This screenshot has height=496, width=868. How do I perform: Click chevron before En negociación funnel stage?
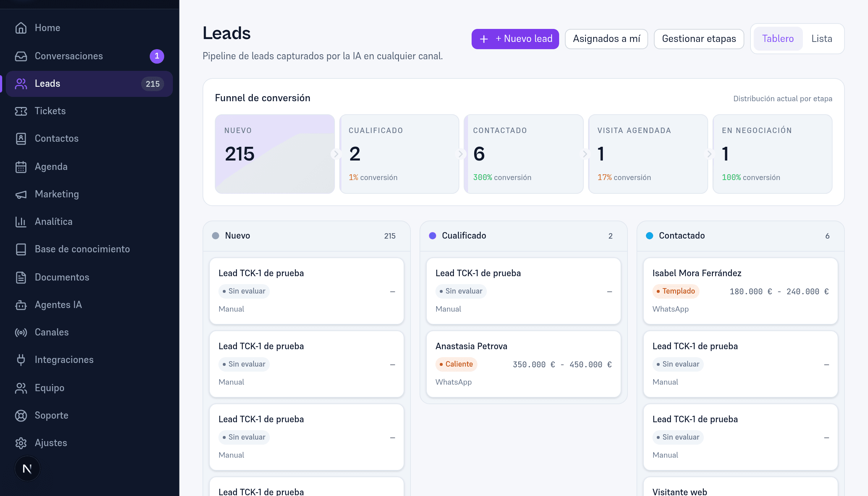[x=709, y=154]
